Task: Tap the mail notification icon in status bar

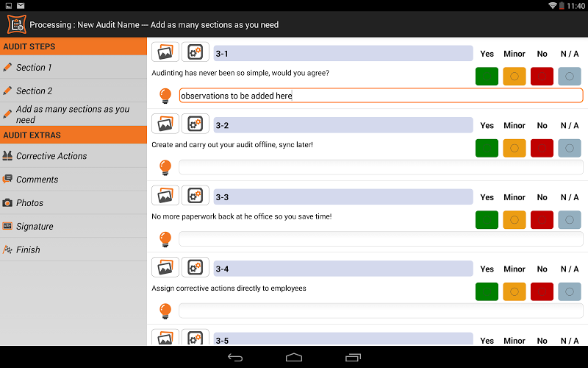Action: (21, 6)
